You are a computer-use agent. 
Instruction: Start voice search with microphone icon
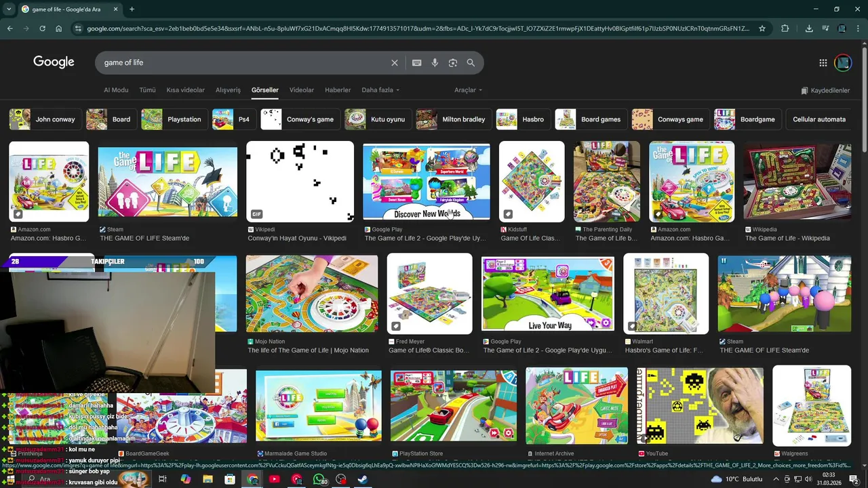coord(435,62)
